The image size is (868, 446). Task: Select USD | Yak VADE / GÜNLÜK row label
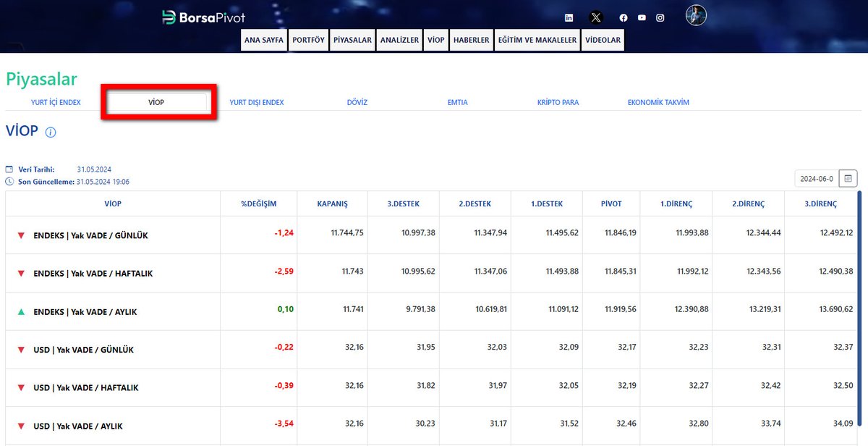[83, 350]
